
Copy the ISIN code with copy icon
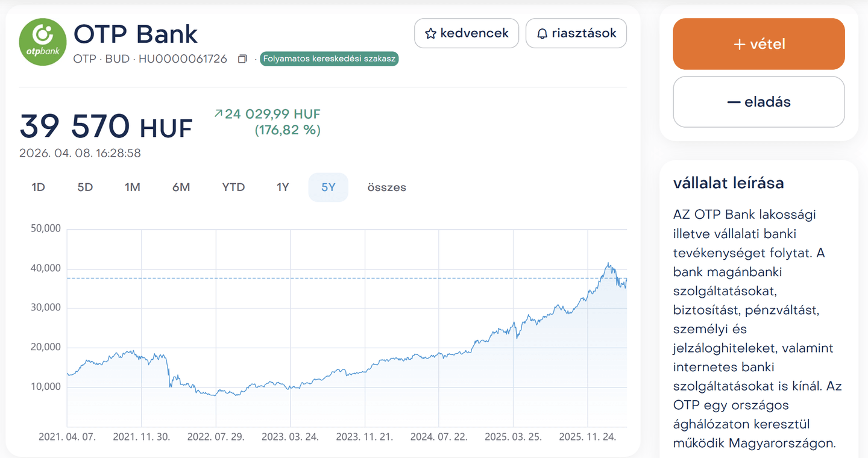(x=242, y=59)
